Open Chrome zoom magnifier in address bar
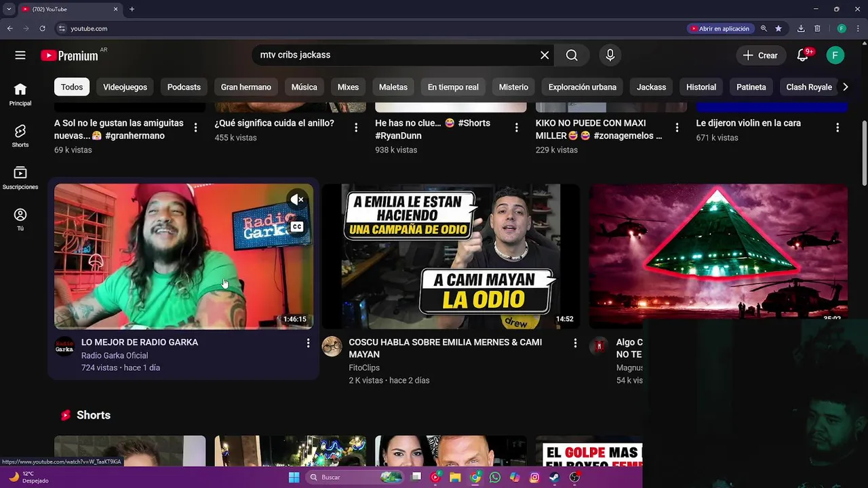The image size is (868, 488). (x=764, y=28)
